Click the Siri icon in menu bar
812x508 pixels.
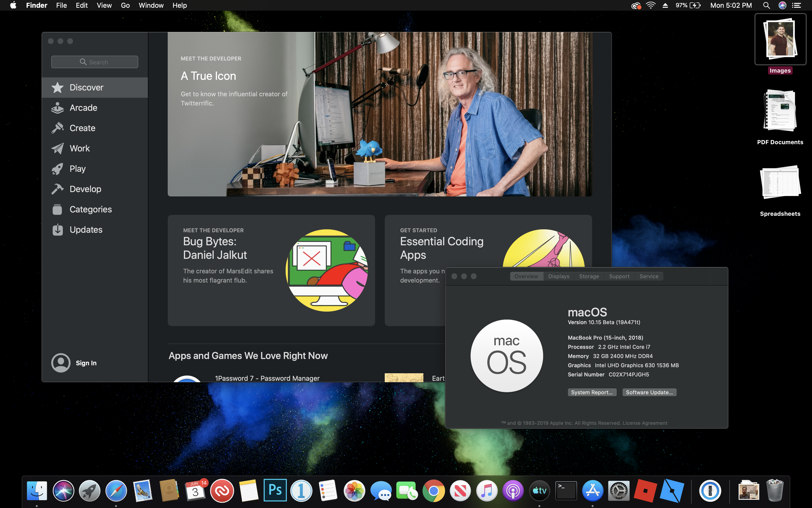point(783,5)
